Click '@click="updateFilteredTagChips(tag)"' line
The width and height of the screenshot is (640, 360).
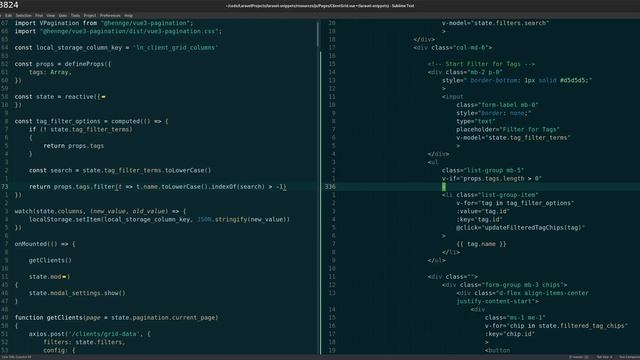click(x=520, y=227)
